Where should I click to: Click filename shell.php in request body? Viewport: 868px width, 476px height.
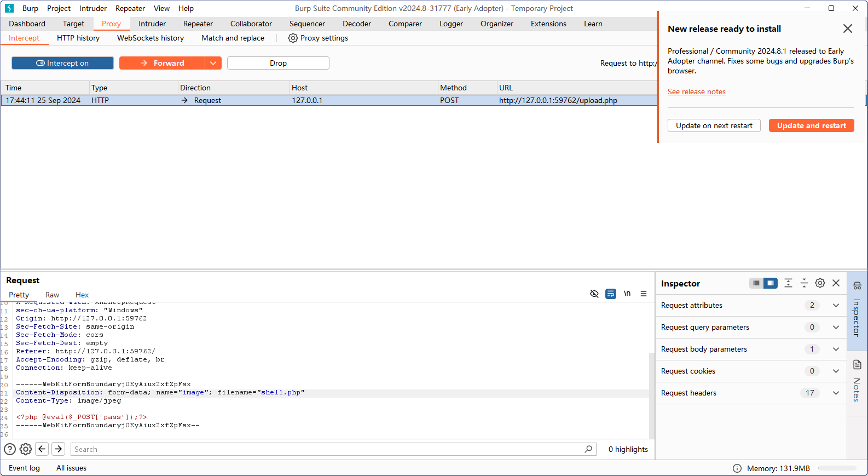[x=280, y=392]
